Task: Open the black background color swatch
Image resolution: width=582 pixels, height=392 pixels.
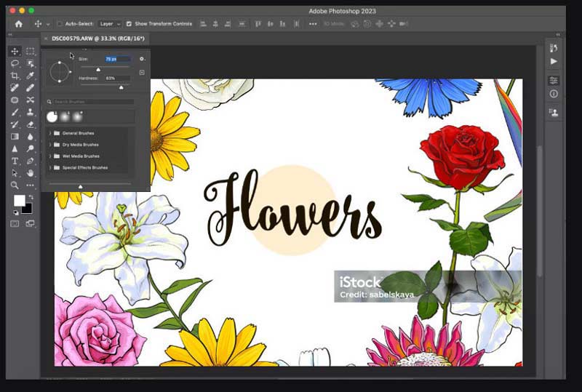Action: click(x=28, y=210)
